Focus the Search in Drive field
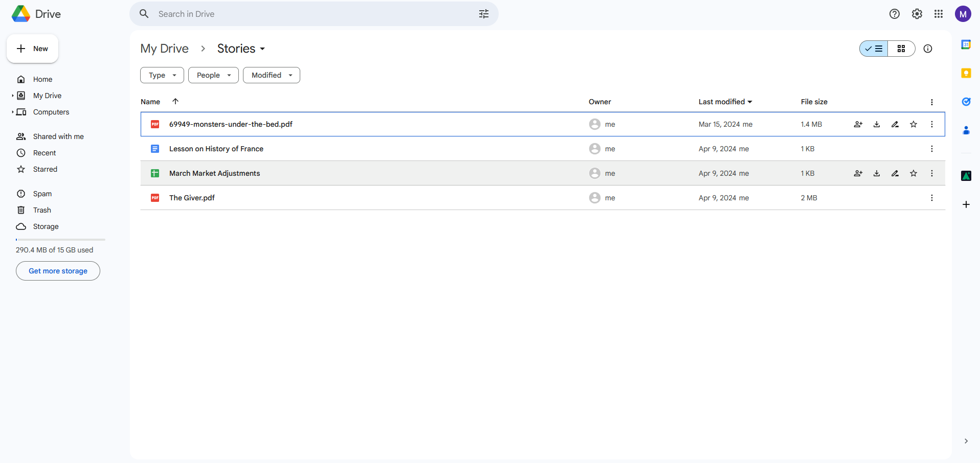Image resolution: width=980 pixels, height=463 pixels. tap(314, 14)
